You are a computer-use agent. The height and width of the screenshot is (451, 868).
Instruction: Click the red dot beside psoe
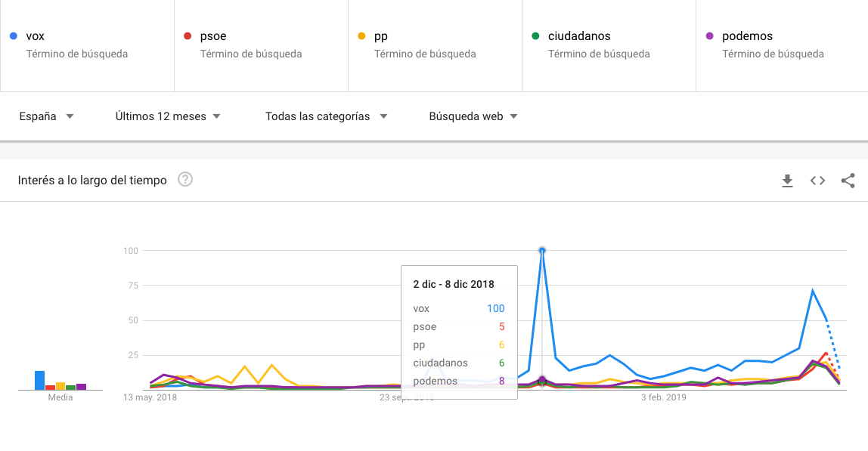[188, 36]
